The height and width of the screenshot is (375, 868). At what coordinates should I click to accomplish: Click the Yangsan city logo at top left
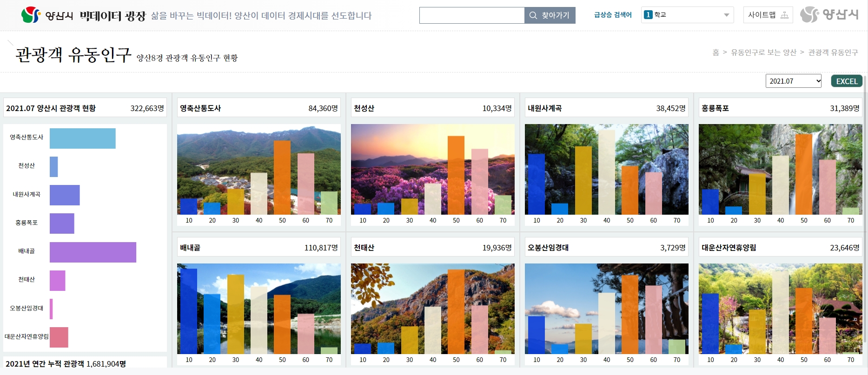point(47,15)
